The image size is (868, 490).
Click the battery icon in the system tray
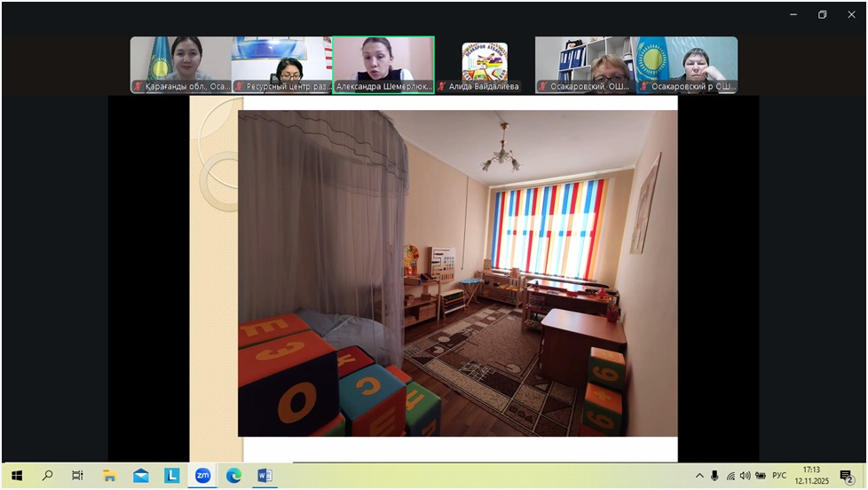[761, 476]
